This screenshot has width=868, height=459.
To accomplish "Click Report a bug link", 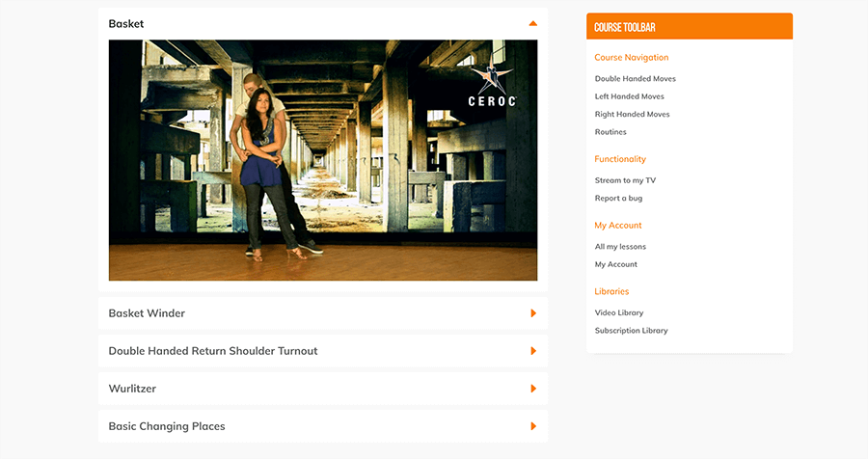I will pos(618,199).
